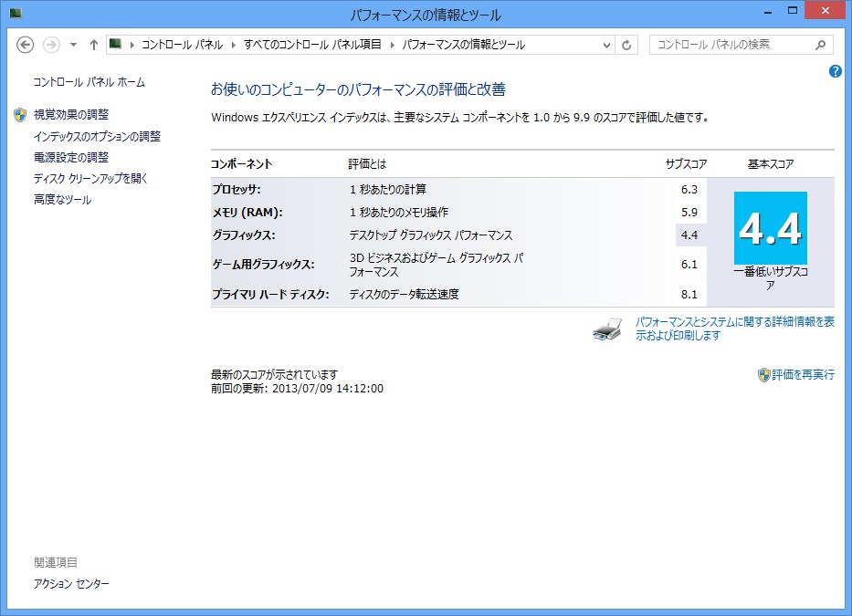This screenshot has height=616, width=852.
Task: Click 1 秒あたりの計算 description
Action: click(x=388, y=190)
